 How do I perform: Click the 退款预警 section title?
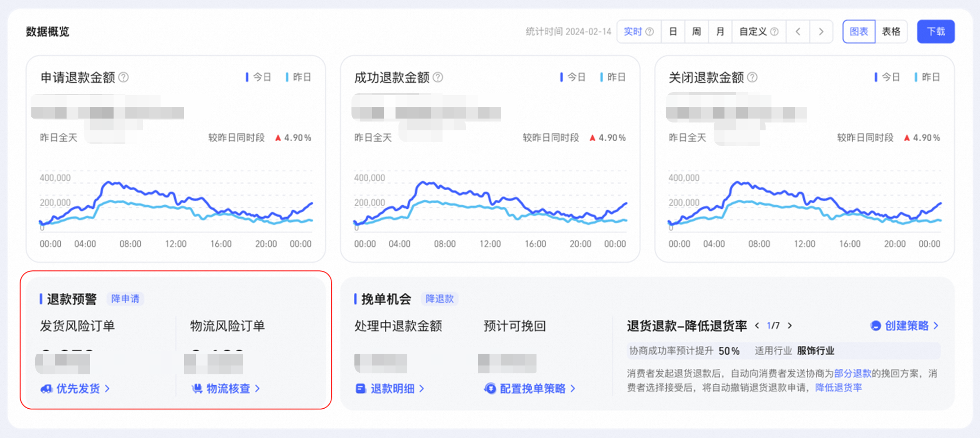71,299
